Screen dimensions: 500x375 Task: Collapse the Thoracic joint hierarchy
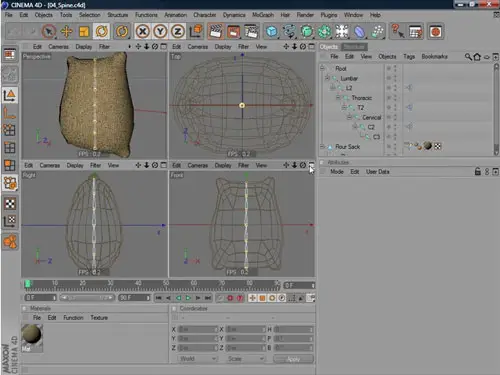tap(338, 98)
